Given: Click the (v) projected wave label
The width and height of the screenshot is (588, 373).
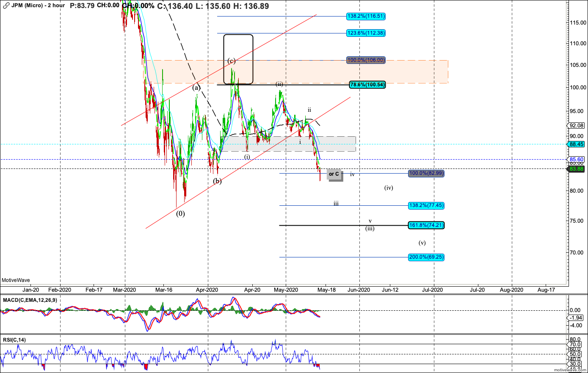Looking at the screenshot, I should pyautogui.click(x=422, y=243).
